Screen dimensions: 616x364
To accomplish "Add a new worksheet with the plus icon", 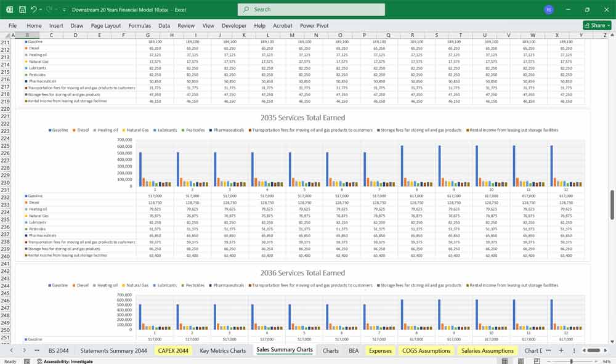I will tap(561, 350).
